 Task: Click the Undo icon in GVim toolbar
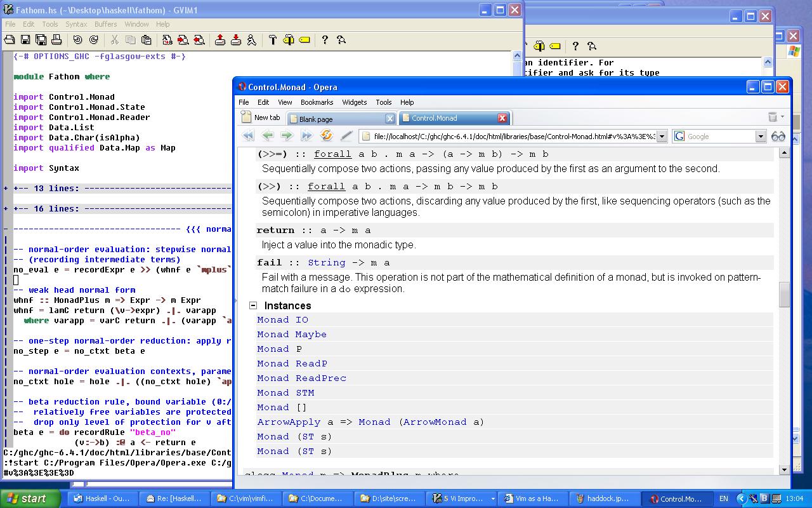[77, 40]
